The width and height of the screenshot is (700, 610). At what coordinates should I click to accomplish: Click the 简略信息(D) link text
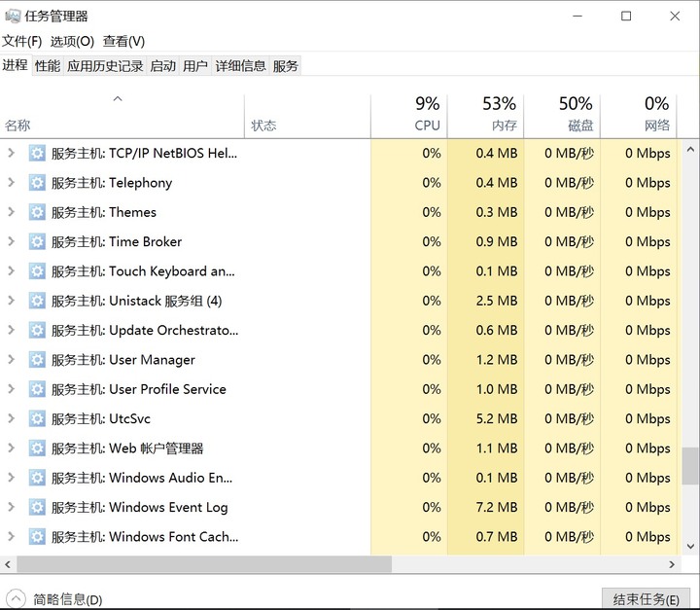68,599
